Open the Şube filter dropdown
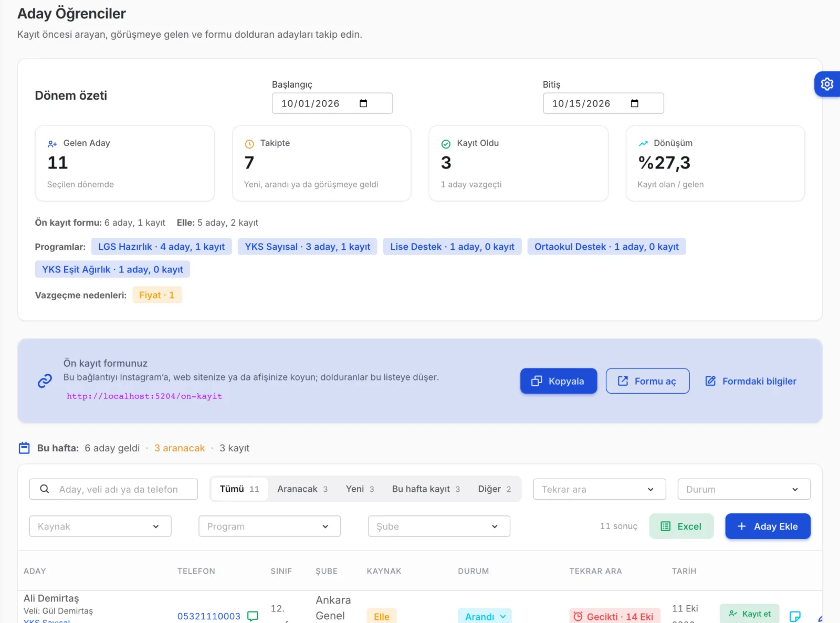The image size is (840, 623). click(x=439, y=526)
